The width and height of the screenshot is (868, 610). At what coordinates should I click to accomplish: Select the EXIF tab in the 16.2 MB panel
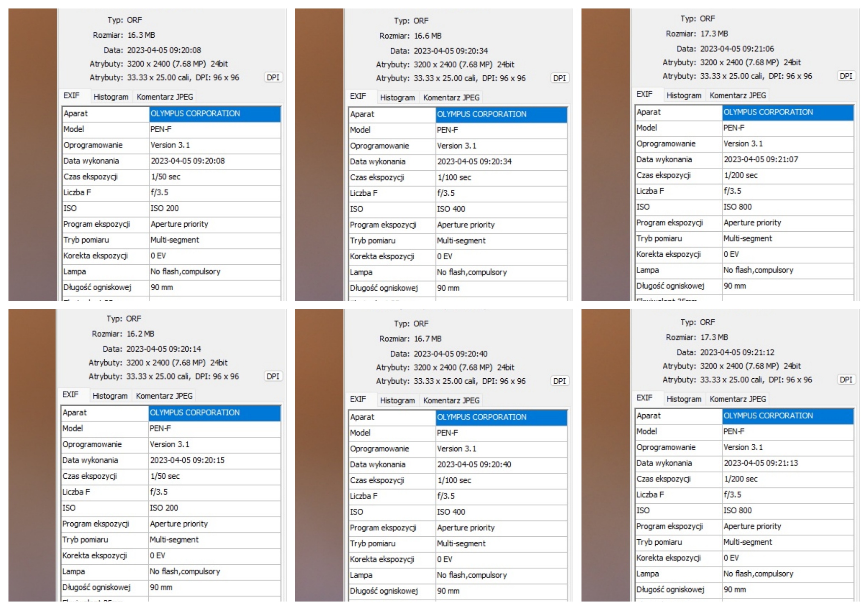(x=70, y=395)
